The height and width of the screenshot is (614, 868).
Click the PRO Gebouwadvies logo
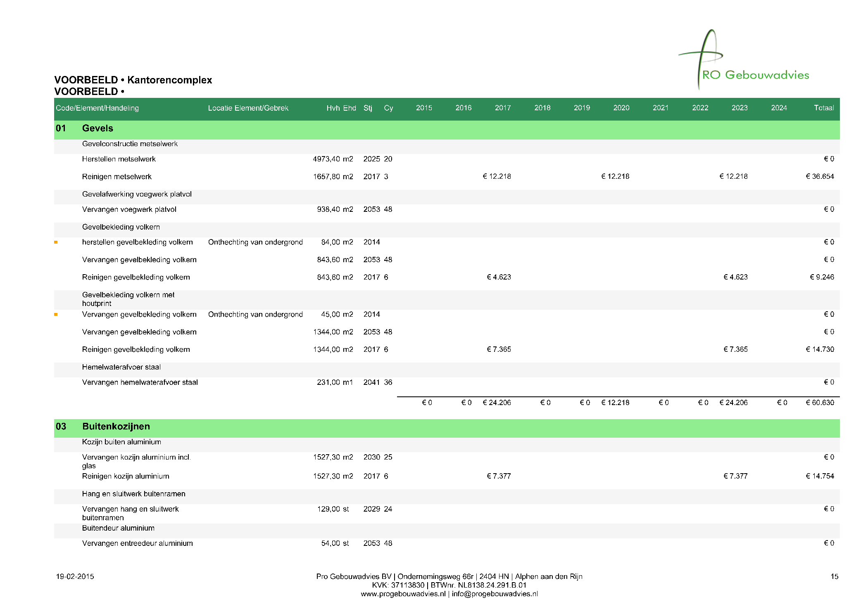point(744,59)
